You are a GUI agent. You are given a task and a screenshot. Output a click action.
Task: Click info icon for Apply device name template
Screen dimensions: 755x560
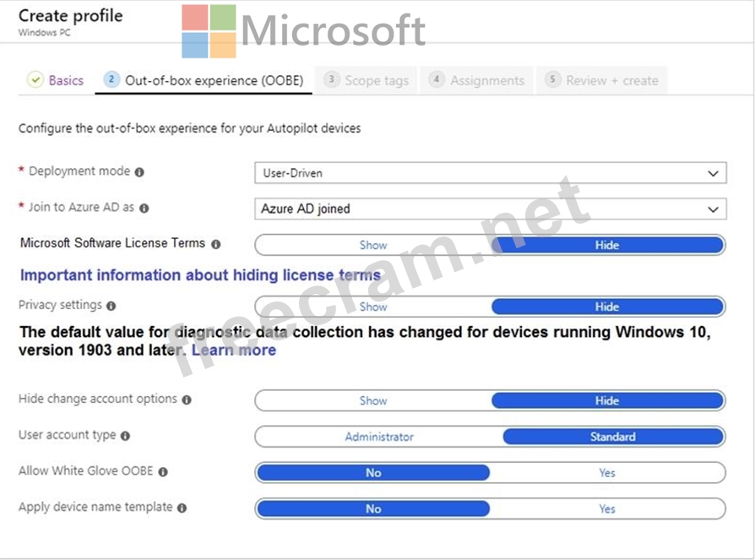(x=182, y=508)
